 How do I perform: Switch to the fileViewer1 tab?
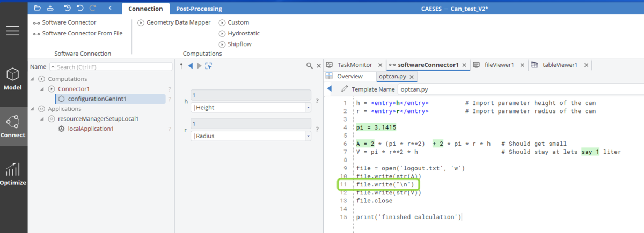pyautogui.click(x=499, y=65)
